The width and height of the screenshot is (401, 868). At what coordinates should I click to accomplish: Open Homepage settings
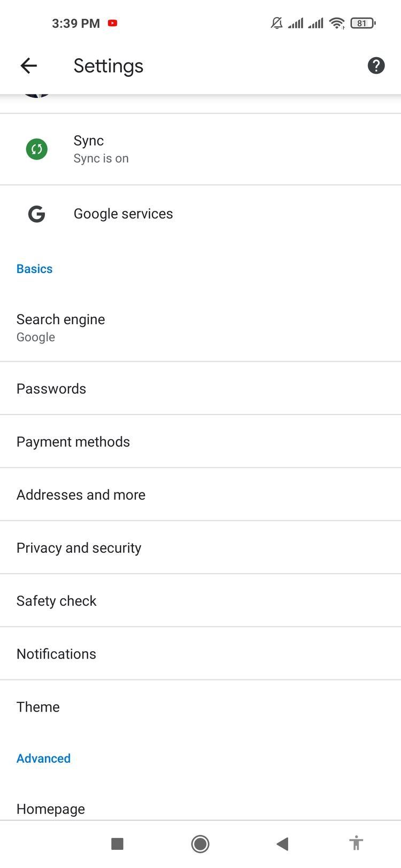[51, 809]
